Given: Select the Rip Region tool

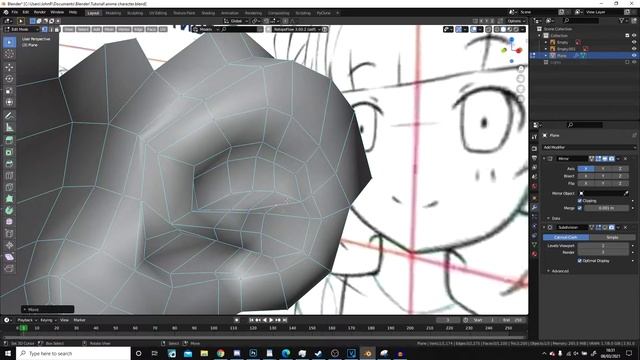Looking at the screenshot, I should pos(9,269).
